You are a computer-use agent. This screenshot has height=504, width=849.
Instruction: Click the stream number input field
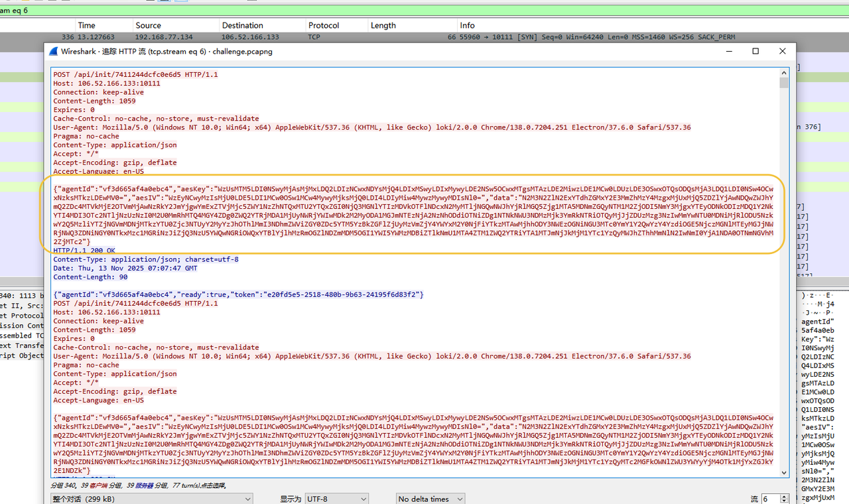point(769,499)
